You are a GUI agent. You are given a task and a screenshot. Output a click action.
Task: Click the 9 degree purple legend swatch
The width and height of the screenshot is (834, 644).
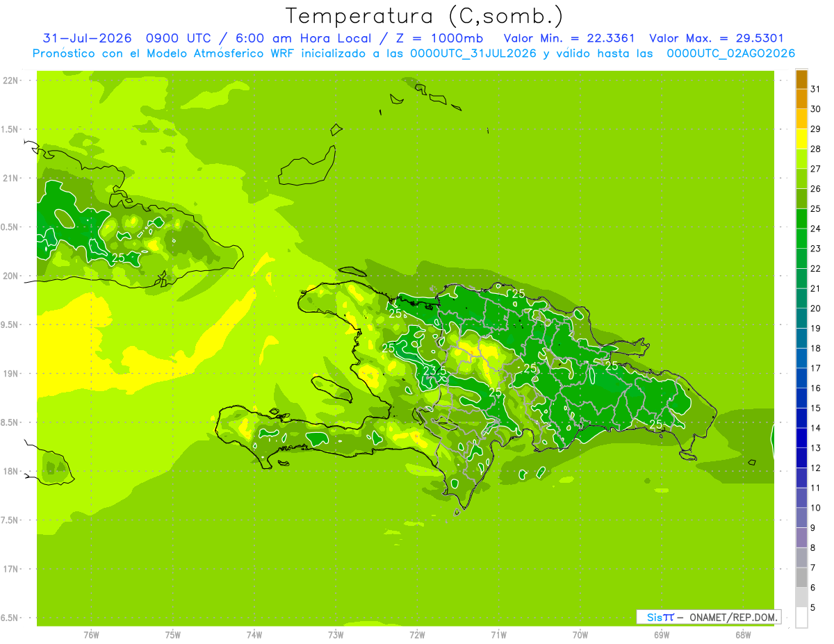pos(801,538)
